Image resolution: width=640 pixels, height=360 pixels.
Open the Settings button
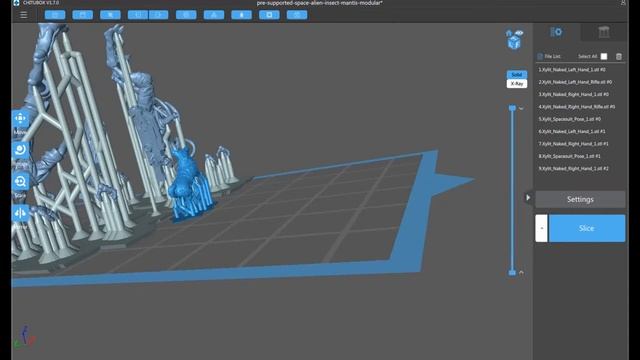tap(580, 200)
